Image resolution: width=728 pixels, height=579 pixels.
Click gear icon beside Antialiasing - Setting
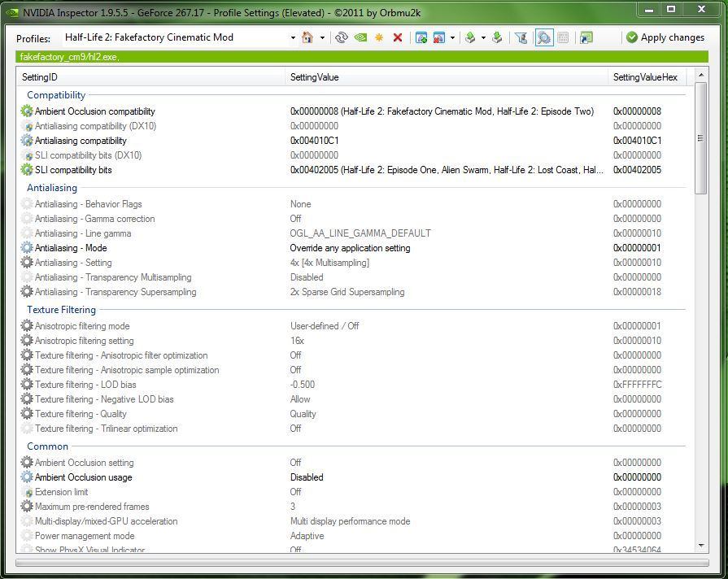27,263
